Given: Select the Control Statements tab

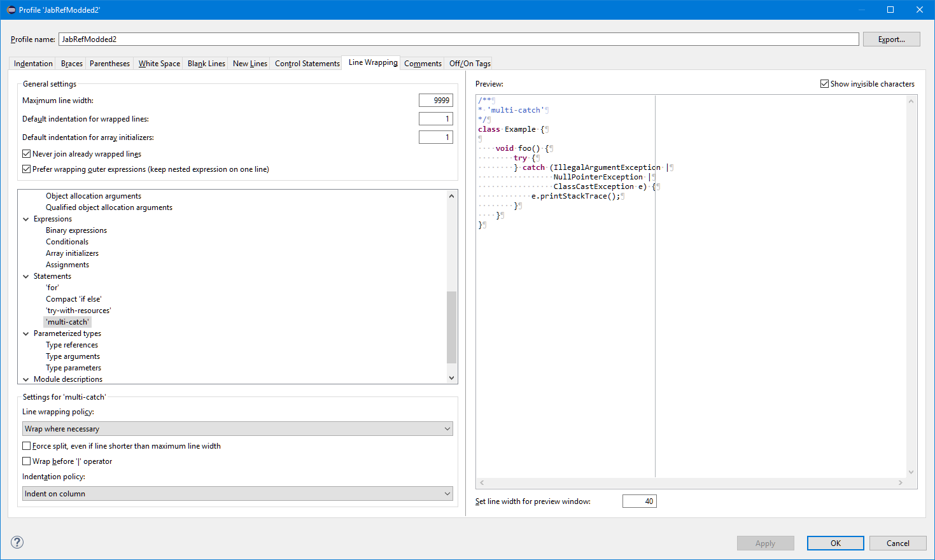Looking at the screenshot, I should pyautogui.click(x=307, y=64).
